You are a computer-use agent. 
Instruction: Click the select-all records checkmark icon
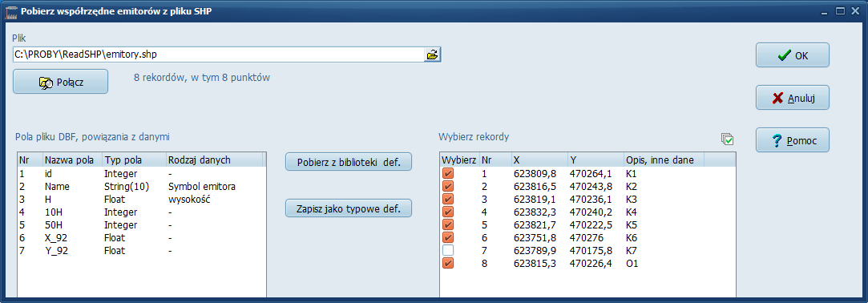[x=728, y=139]
